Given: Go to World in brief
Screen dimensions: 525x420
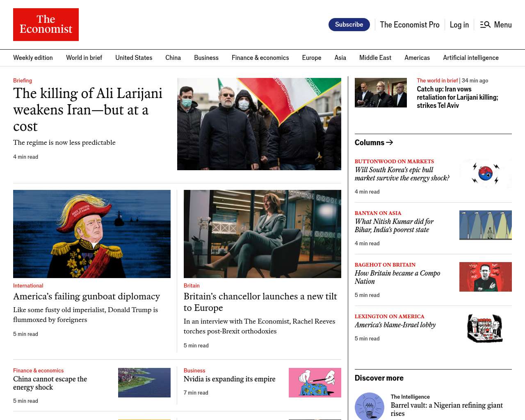Looking at the screenshot, I should [x=84, y=58].
